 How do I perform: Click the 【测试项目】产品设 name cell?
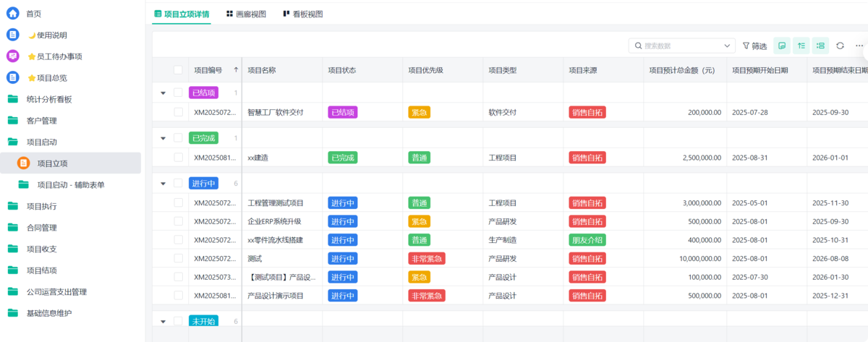[282, 277]
